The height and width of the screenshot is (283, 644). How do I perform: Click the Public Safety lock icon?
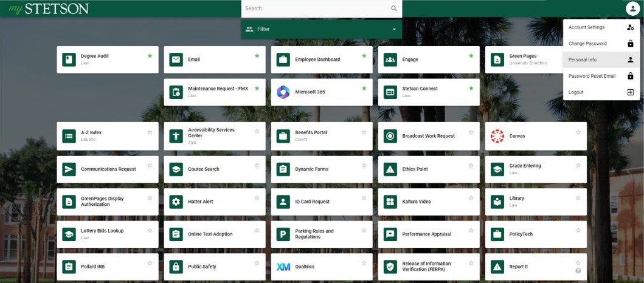point(176,267)
